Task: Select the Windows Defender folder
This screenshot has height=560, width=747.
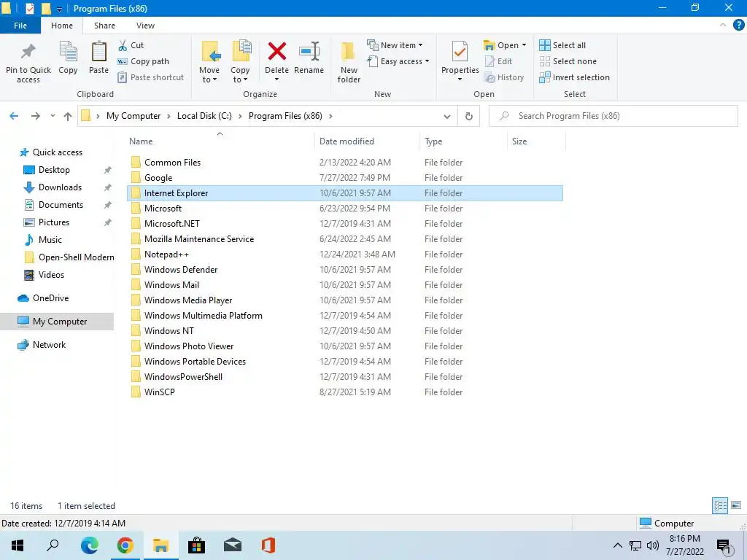Action: click(345, 270)
